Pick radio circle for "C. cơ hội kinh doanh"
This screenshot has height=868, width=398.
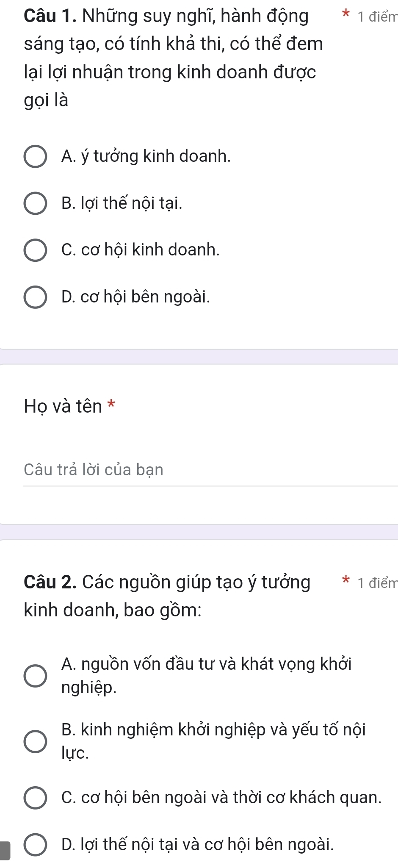pos(35,250)
